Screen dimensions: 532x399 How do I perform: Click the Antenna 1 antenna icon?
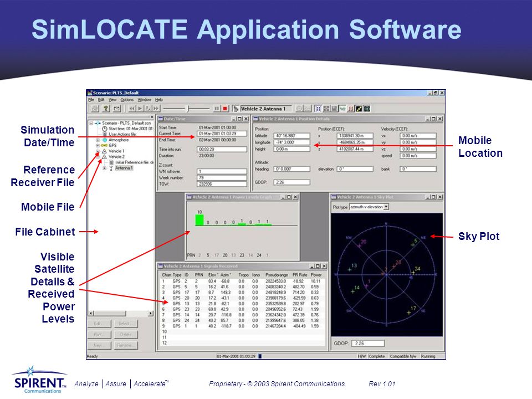coord(111,168)
